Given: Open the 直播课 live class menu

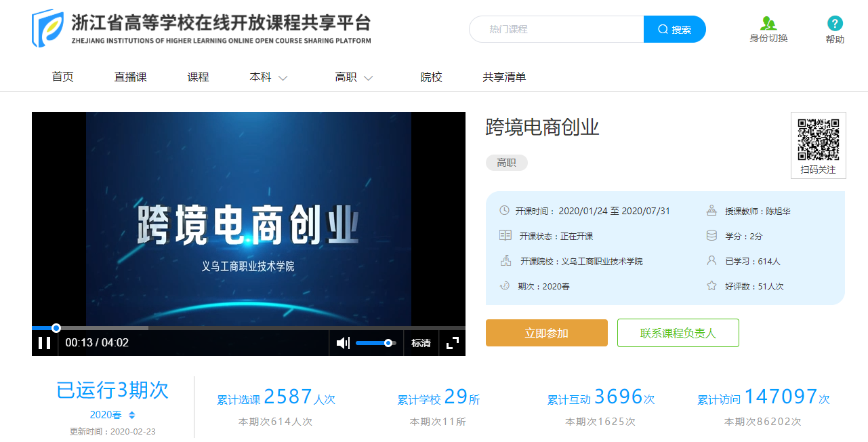Looking at the screenshot, I should point(130,77).
